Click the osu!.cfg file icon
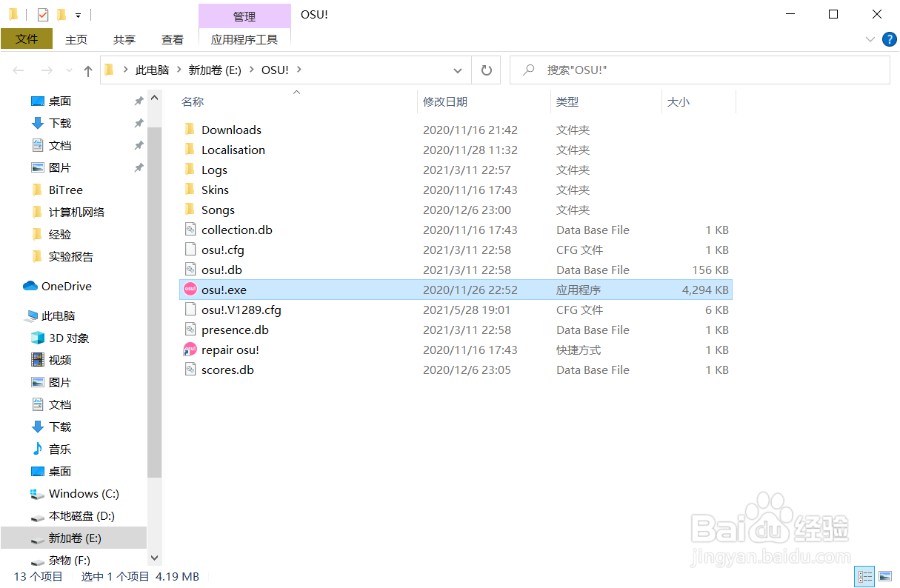Image resolution: width=900 pixels, height=588 pixels. tap(190, 250)
